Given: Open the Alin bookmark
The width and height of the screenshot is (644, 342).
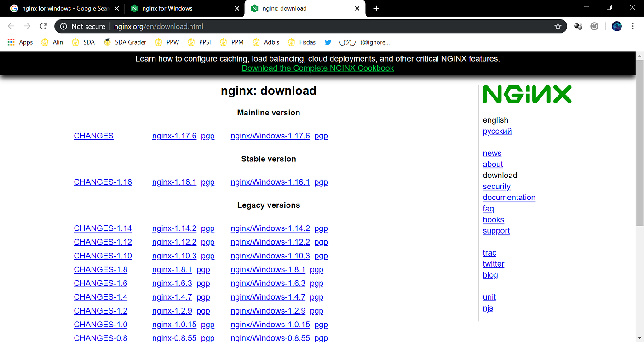Looking at the screenshot, I should coord(52,42).
